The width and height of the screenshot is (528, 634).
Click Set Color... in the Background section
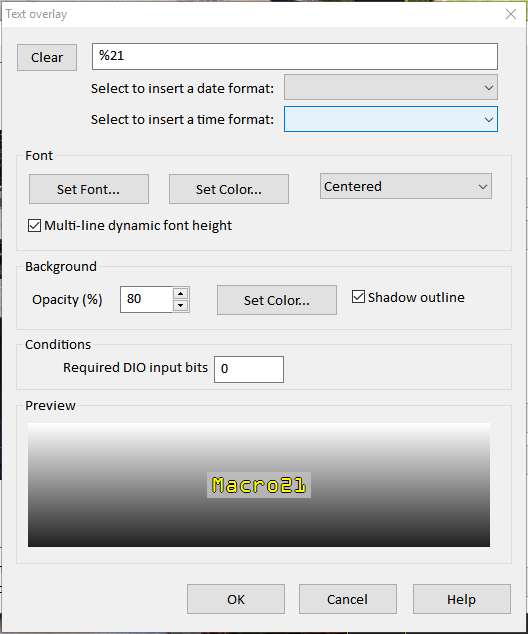(277, 300)
